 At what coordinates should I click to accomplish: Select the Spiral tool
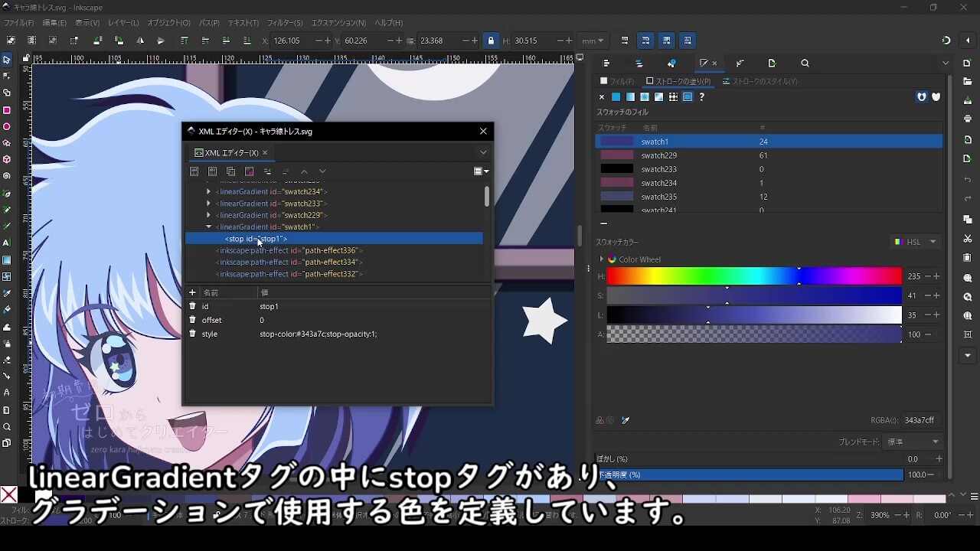pyautogui.click(x=7, y=176)
